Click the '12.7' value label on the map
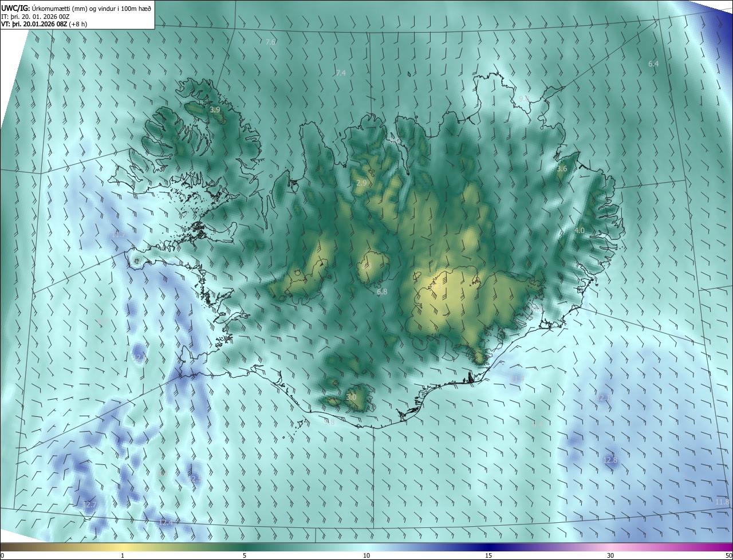733x560 pixels. [89, 504]
